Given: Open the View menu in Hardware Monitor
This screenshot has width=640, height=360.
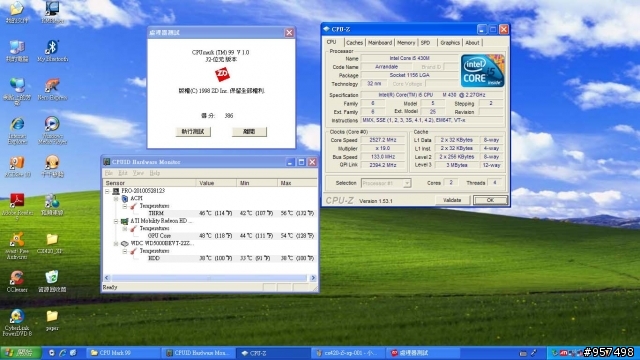Looking at the screenshot, I should (x=138, y=173).
